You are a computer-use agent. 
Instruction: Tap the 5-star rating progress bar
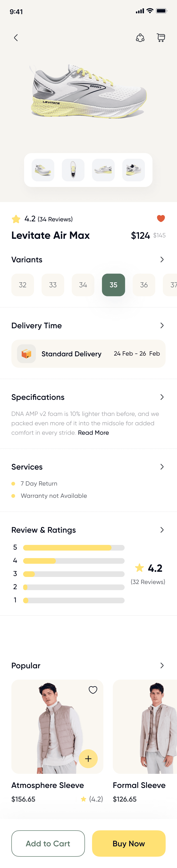[74, 548]
